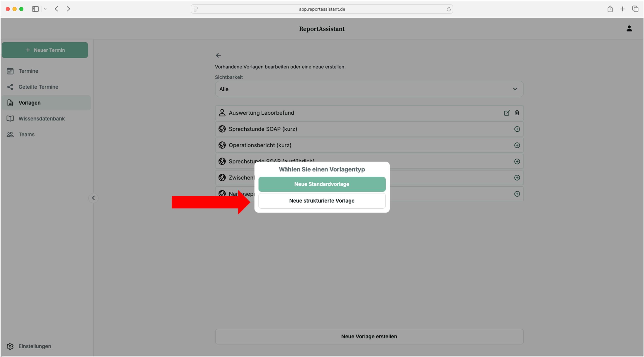
Task: Choose Neue strukturierte Vorlage
Action: click(322, 201)
